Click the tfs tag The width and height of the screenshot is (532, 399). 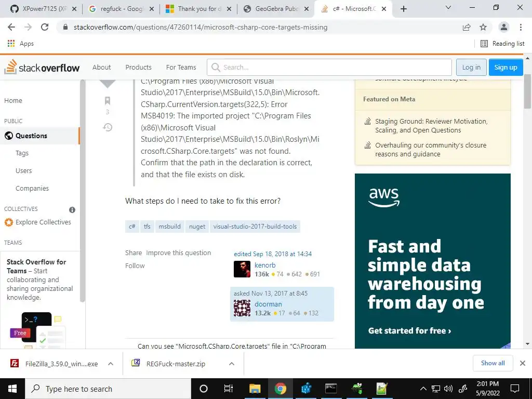pyautogui.click(x=147, y=227)
